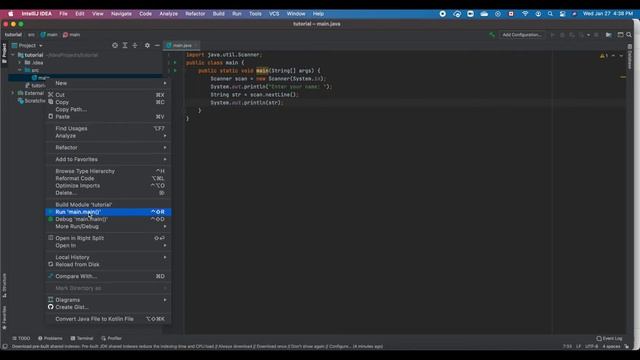Click Collapse All icon in Project panel
640x360 pixels.
pyautogui.click(x=135, y=45)
